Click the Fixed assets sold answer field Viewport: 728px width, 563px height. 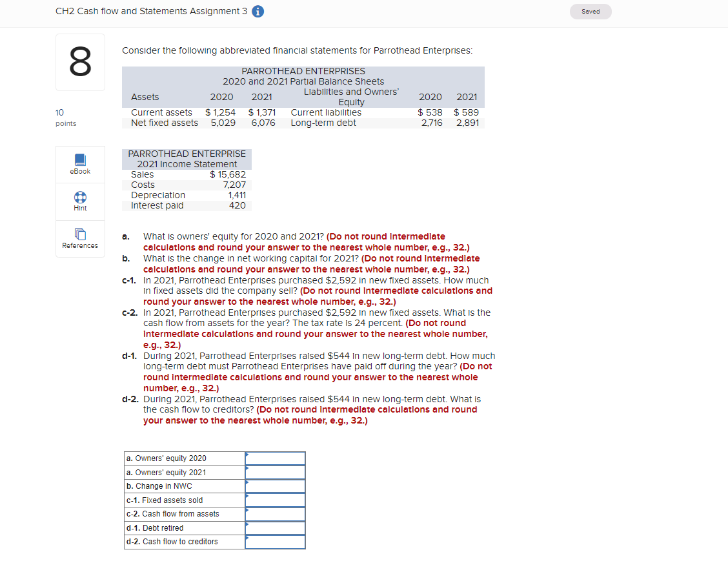pyautogui.click(x=276, y=500)
